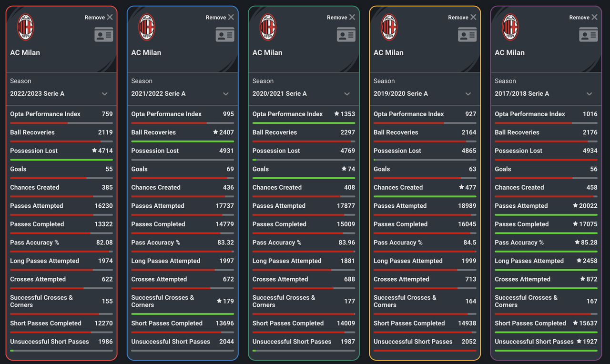
Task: Open the profile card icon on the 2022/2023 card
Action: [x=104, y=35]
